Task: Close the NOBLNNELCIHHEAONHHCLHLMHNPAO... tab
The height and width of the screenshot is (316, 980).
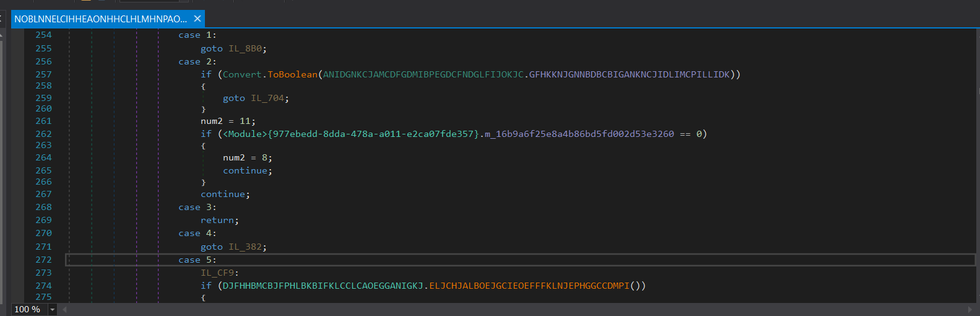Action: 197,19
